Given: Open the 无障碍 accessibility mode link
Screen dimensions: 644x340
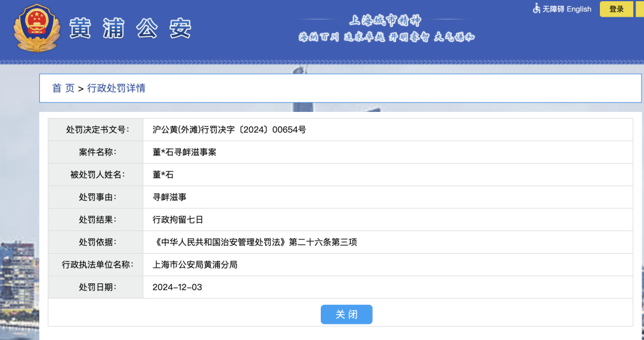Looking at the screenshot, I should tap(553, 9).
